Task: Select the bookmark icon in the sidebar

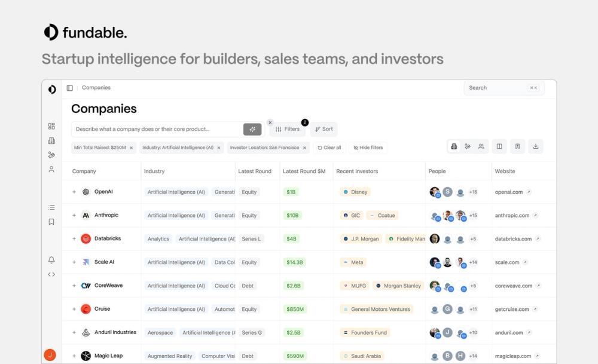Action: (51, 221)
